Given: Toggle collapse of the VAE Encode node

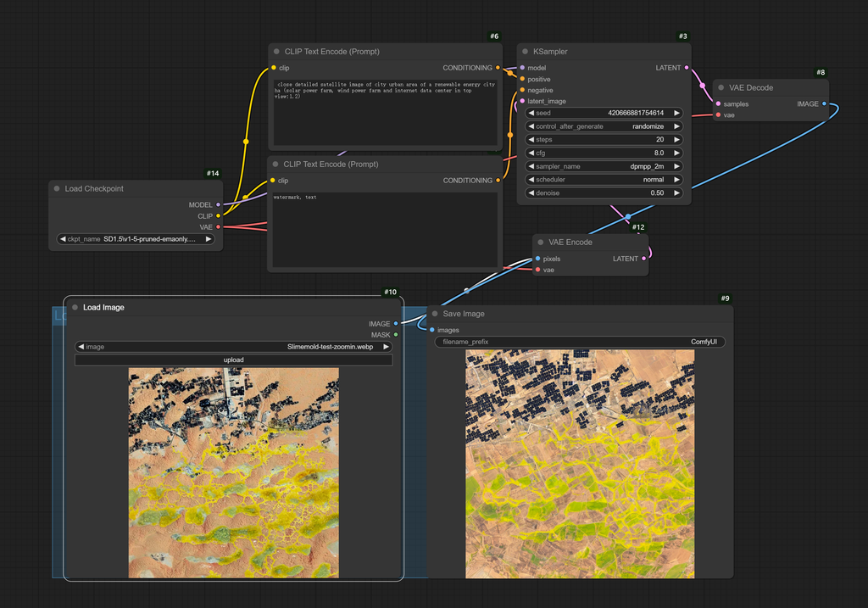Looking at the screenshot, I should coord(540,243).
